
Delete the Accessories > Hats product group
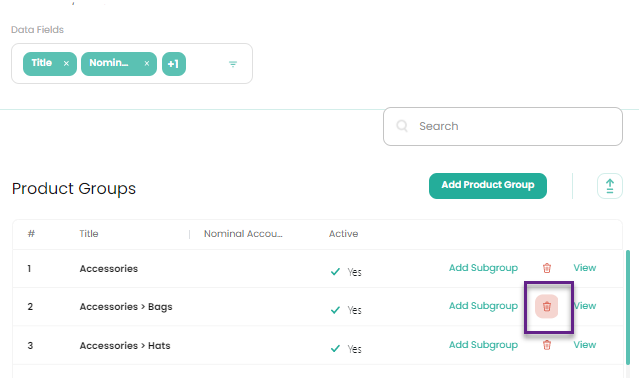pyautogui.click(x=547, y=345)
